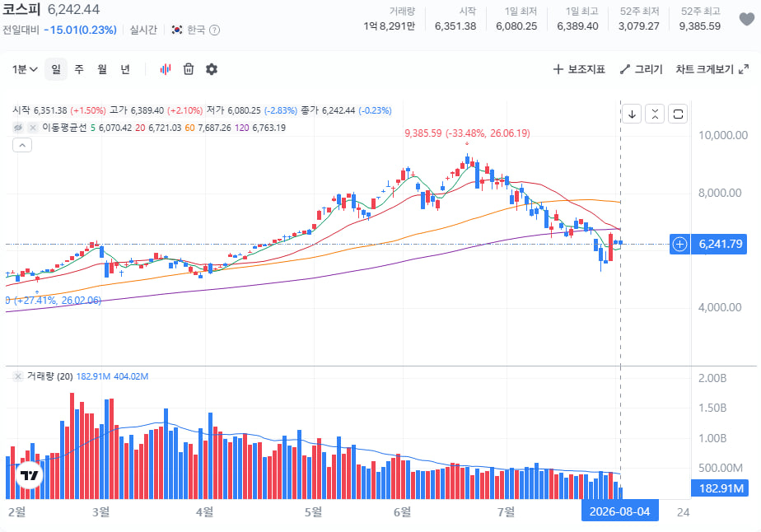The image size is (761, 532).
Task: Click the 코스피 index title
Action: click(x=22, y=9)
